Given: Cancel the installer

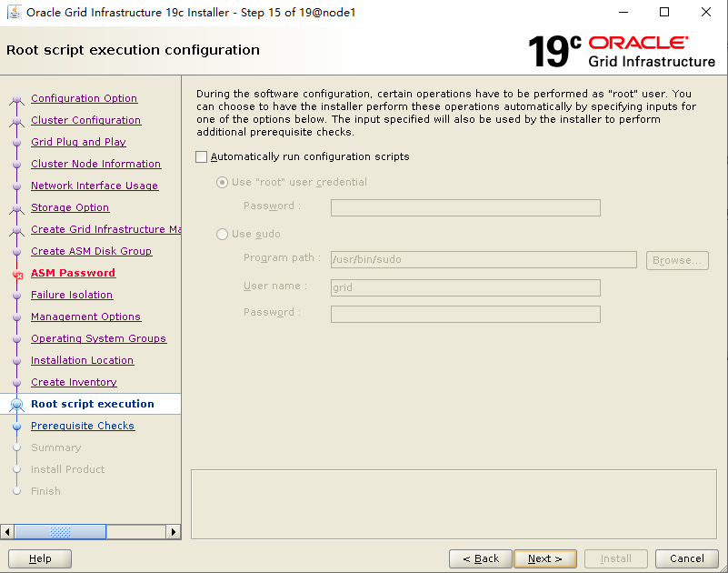Looking at the screenshot, I should [x=687, y=558].
